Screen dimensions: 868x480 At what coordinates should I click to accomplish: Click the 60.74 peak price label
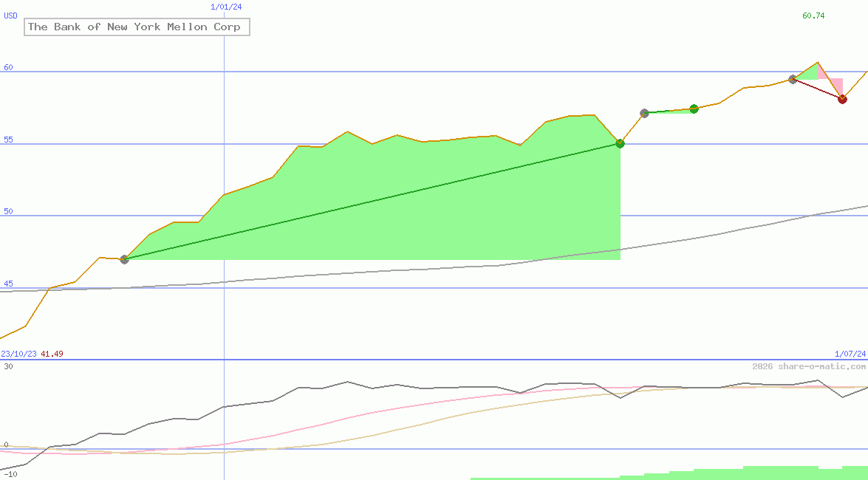[813, 16]
